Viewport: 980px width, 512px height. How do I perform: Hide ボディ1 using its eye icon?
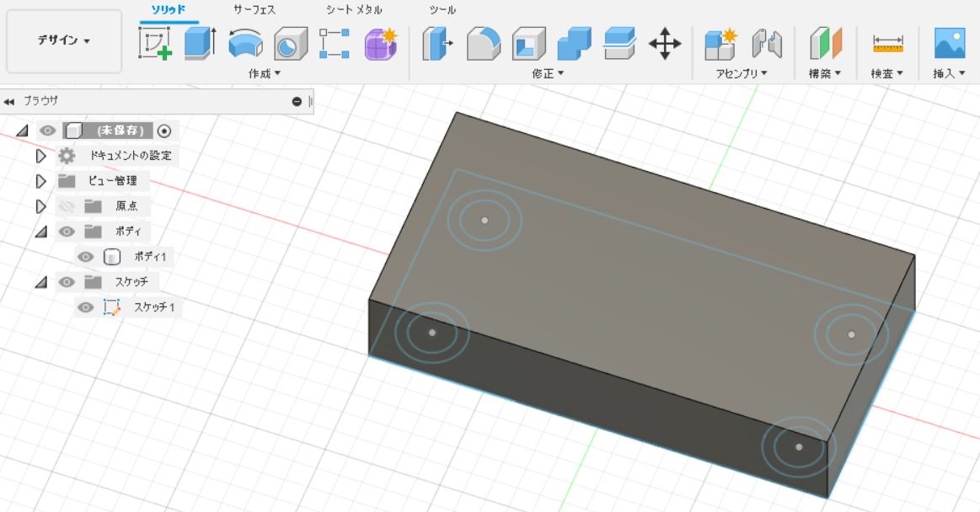coord(86,257)
